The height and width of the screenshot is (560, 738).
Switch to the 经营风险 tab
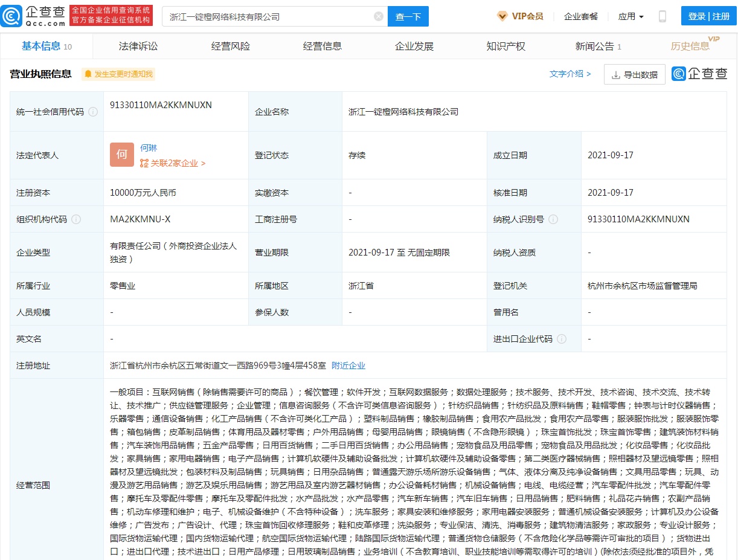(231, 46)
